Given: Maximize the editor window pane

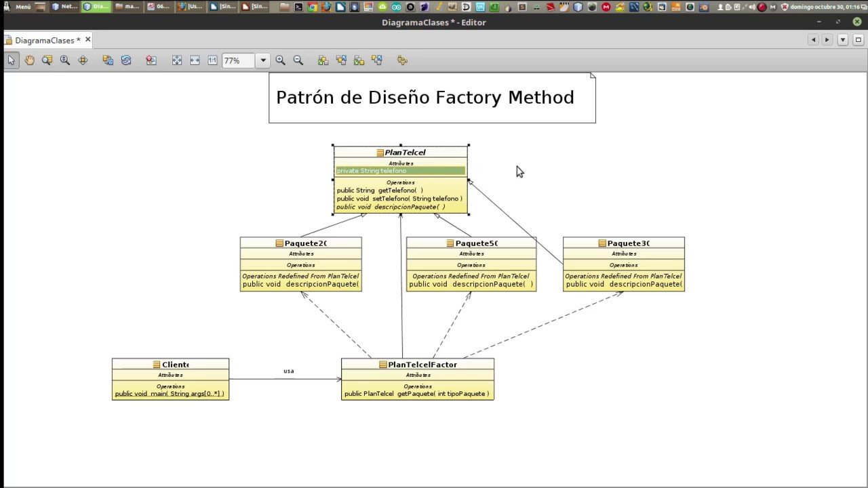Looking at the screenshot, I should tap(858, 40).
